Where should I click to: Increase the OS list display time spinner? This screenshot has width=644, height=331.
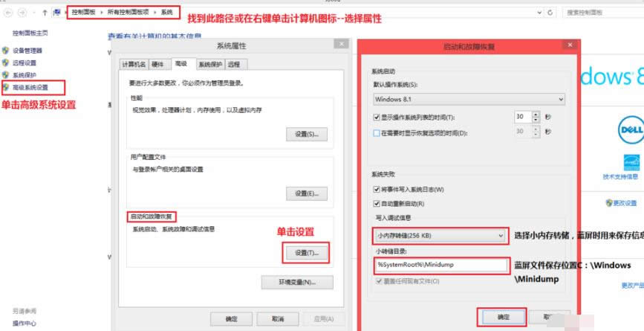pyautogui.click(x=537, y=115)
